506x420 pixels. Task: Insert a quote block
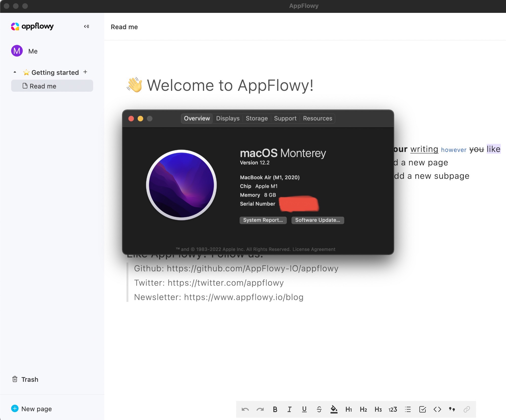[451, 409]
